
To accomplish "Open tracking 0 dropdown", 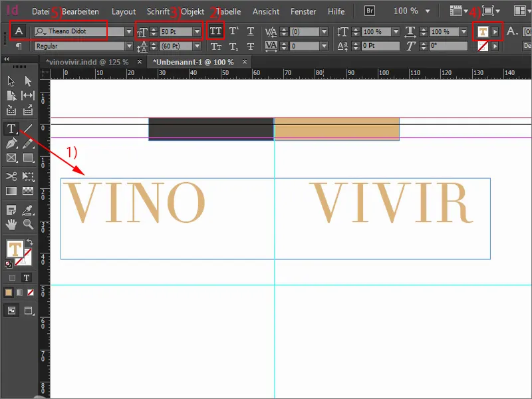I will pyautogui.click(x=325, y=46).
